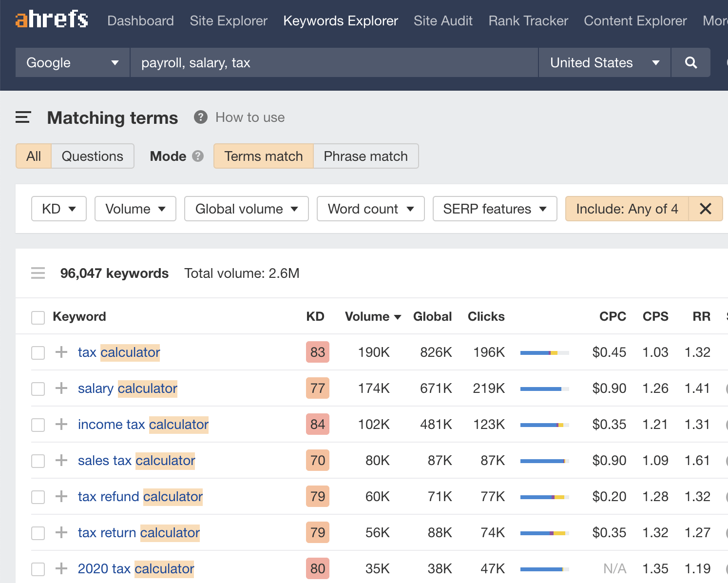This screenshot has width=728, height=583.
Task: Open the SERP features filter dropdown
Action: coord(495,209)
